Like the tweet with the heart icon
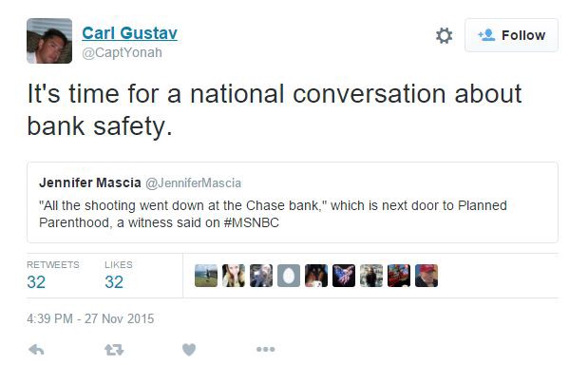Viewport: 588px width, 384px height. [189, 350]
